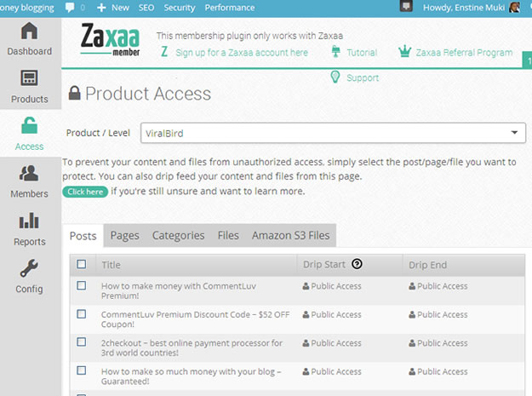
Task: Click post title CommentLuv Premium Discount Code
Action: click(x=196, y=319)
